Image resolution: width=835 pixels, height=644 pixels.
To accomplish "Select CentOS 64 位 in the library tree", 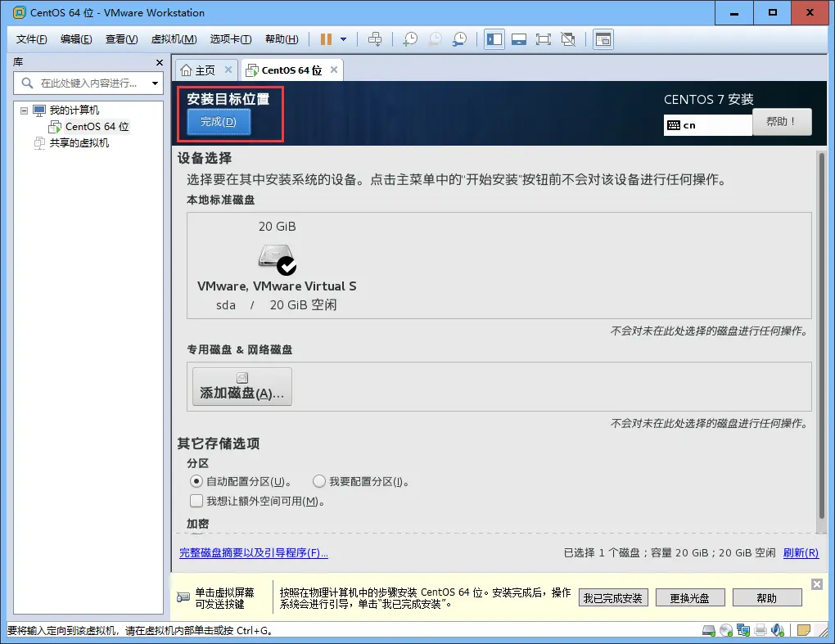I will [x=97, y=127].
